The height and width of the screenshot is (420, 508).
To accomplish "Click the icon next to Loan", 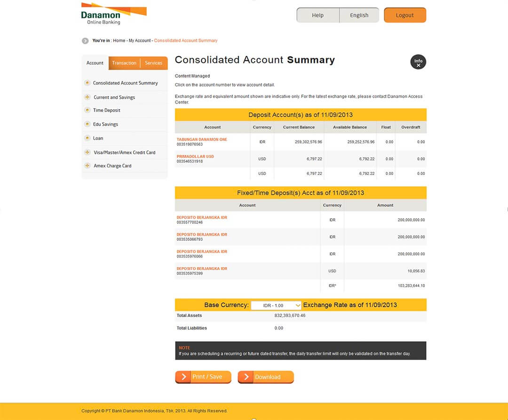I will [87, 138].
